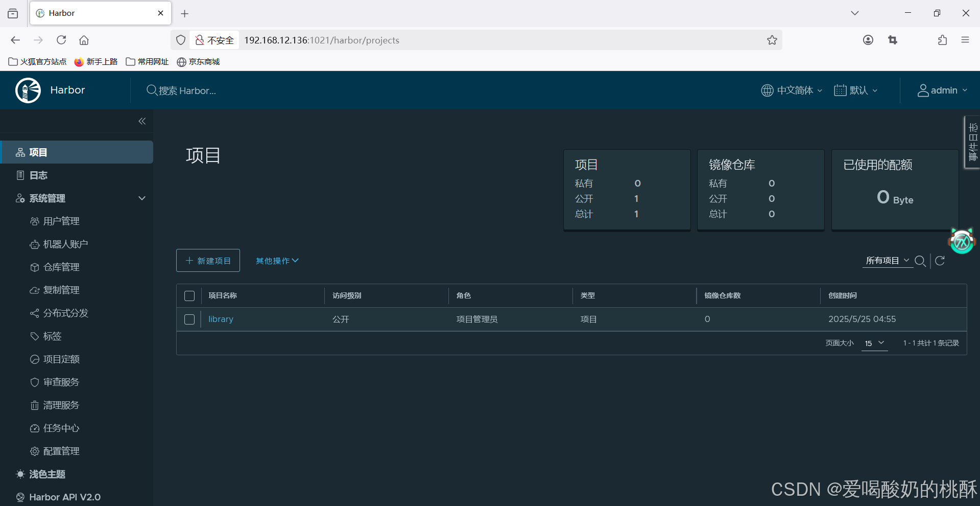Open Firefox application menu

(x=965, y=40)
